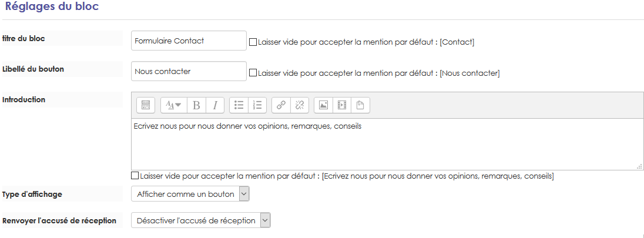This screenshot has width=644, height=238.
Task: Open the paragraph styles menu
Action: 173,105
